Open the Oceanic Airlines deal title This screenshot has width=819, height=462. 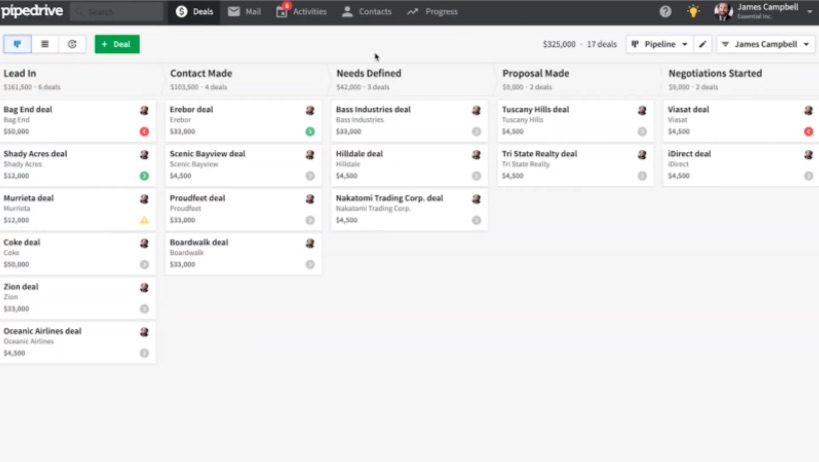click(42, 331)
